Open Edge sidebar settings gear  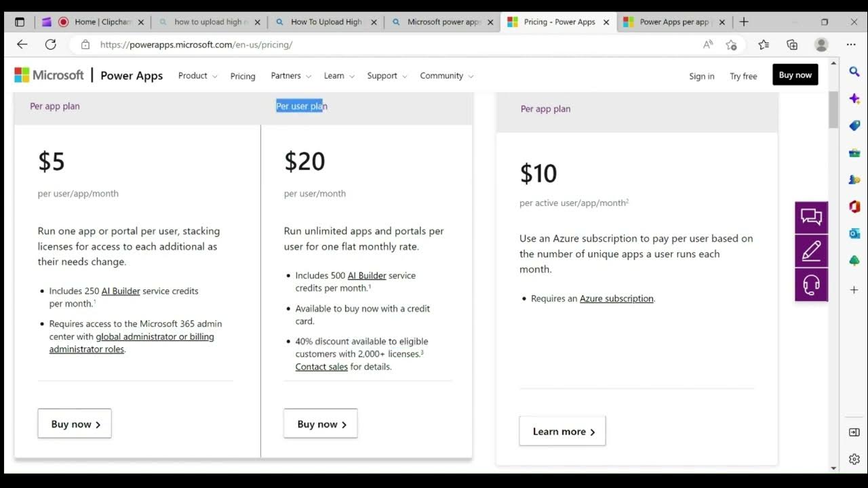coord(854,460)
